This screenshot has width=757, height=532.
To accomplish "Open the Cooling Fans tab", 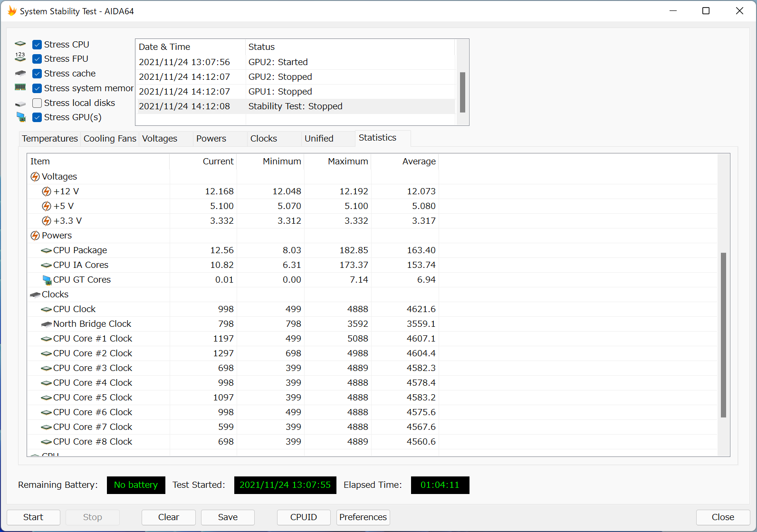I will pyautogui.click(x=110, y=139).
